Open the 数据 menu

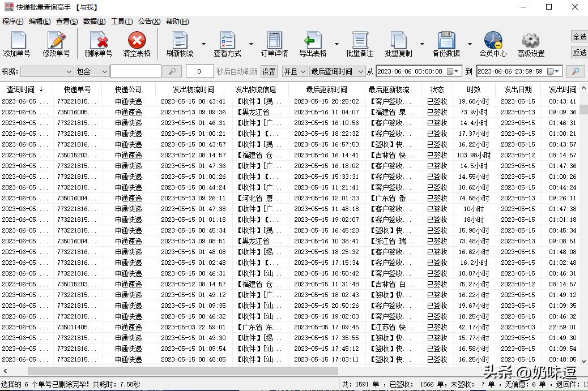pyautogui.click(x=94, y=21)
